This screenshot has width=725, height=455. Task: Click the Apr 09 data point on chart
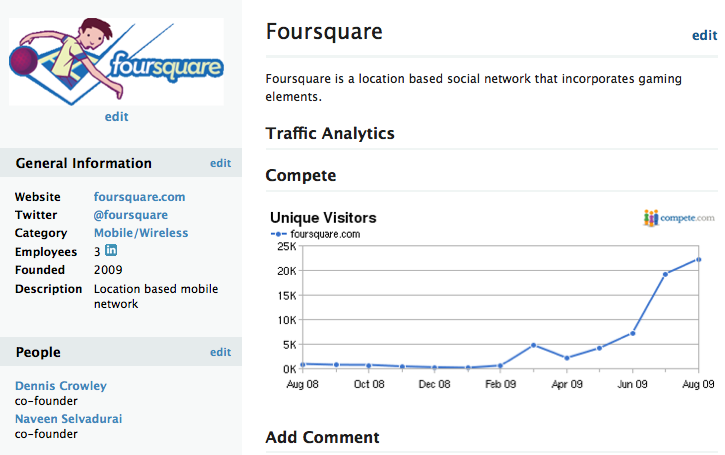pos(566,358)
